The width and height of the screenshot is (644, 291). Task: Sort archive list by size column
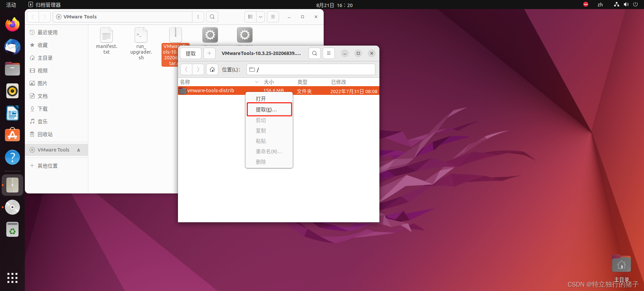click(279, 82)
